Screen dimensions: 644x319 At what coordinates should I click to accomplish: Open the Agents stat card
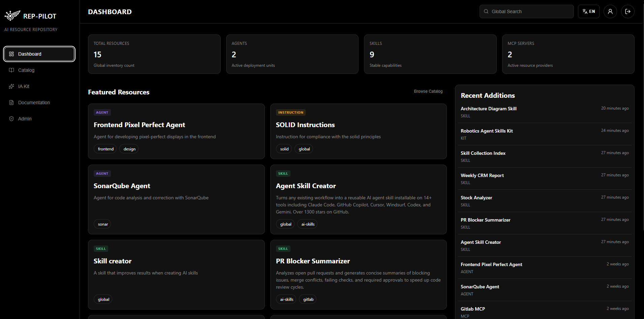point(292,54)
